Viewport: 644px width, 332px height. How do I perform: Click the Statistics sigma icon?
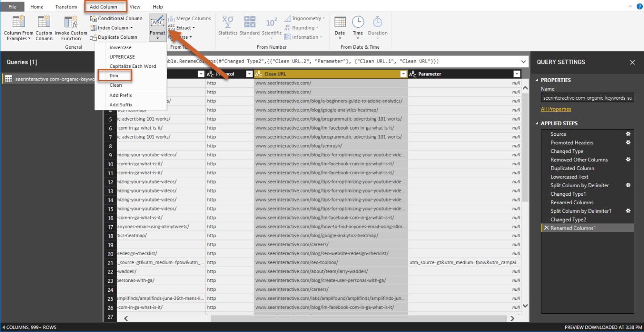228,22
